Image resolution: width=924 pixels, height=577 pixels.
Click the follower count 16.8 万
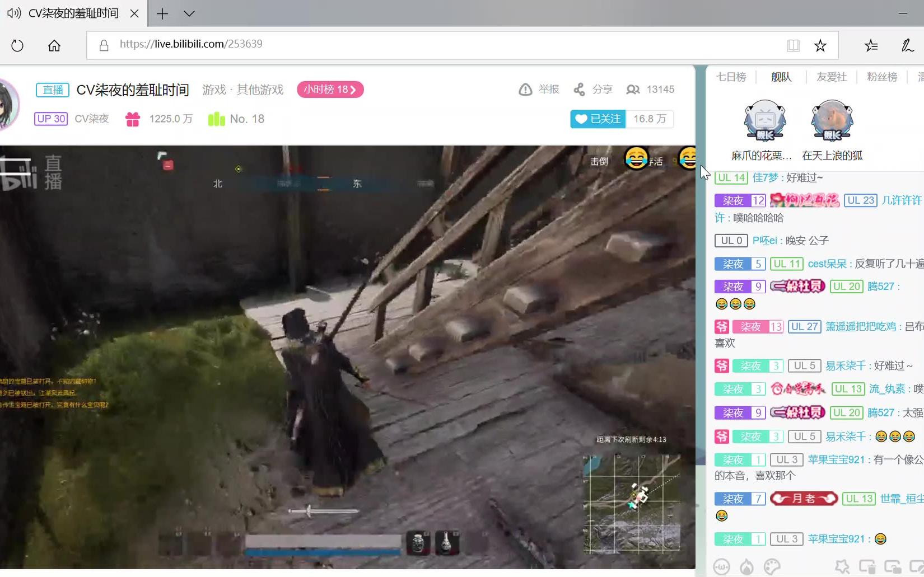(650, 119)
